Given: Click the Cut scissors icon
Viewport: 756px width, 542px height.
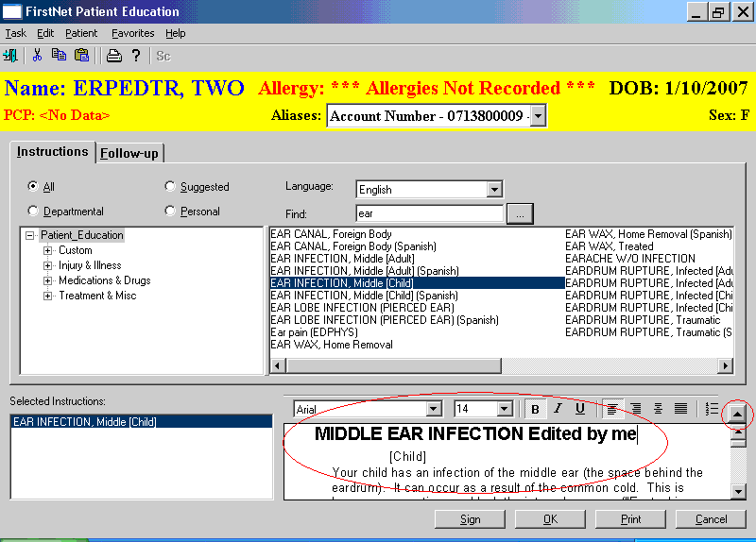Looking at the screenshot, I should tap(37, 56).
